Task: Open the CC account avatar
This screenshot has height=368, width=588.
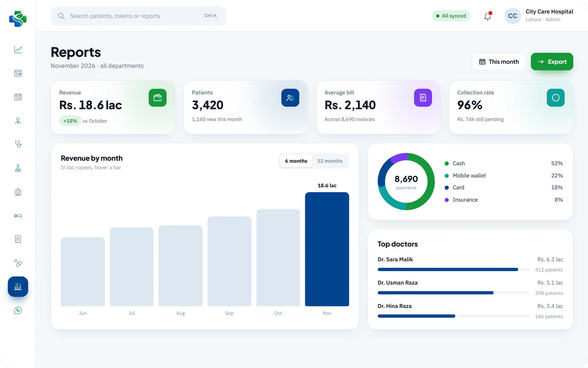Action: coord(513,16)
